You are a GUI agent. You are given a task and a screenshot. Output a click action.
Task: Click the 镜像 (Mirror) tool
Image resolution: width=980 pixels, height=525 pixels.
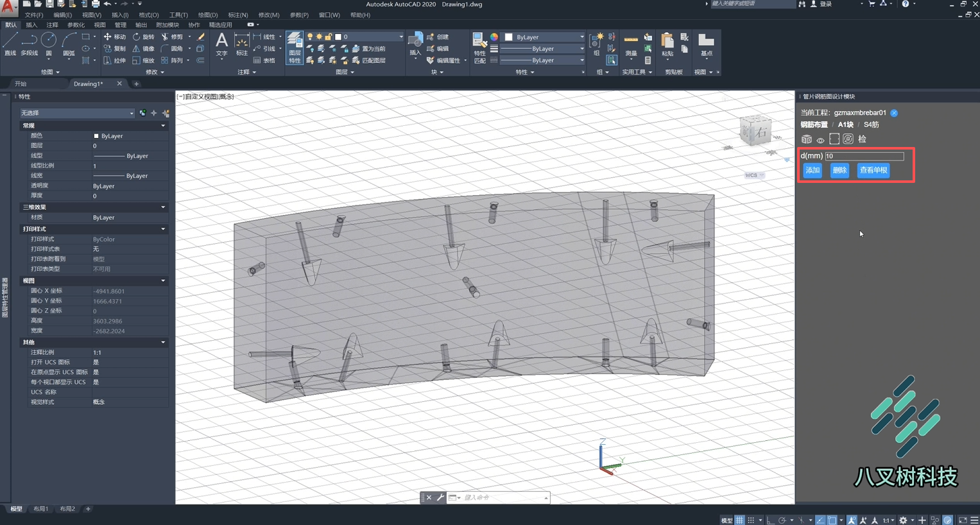143,48
